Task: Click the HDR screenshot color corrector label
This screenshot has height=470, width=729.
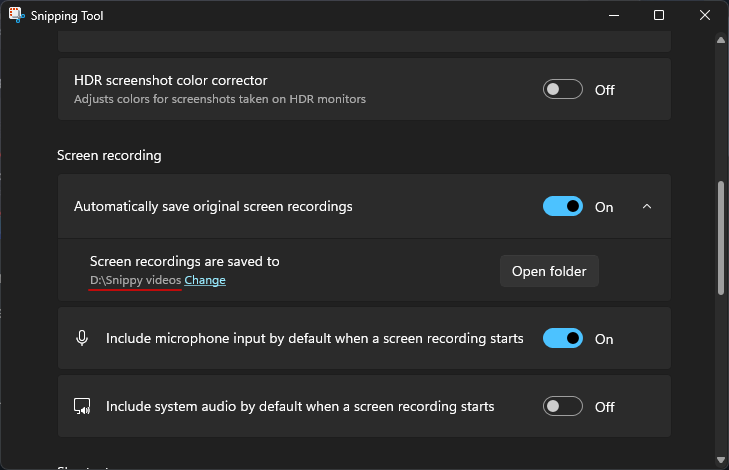Action: (170, 80)
